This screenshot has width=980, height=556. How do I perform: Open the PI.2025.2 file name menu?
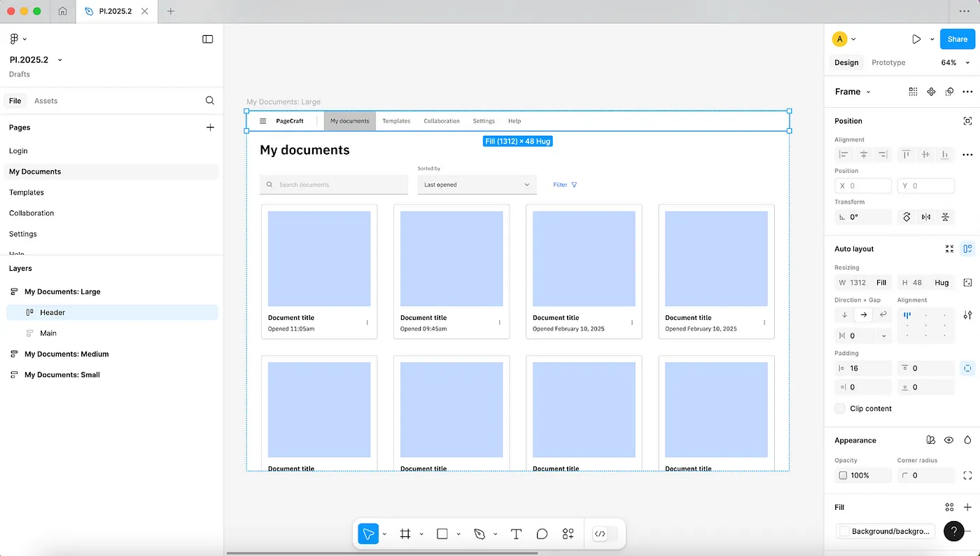point(36,60)
